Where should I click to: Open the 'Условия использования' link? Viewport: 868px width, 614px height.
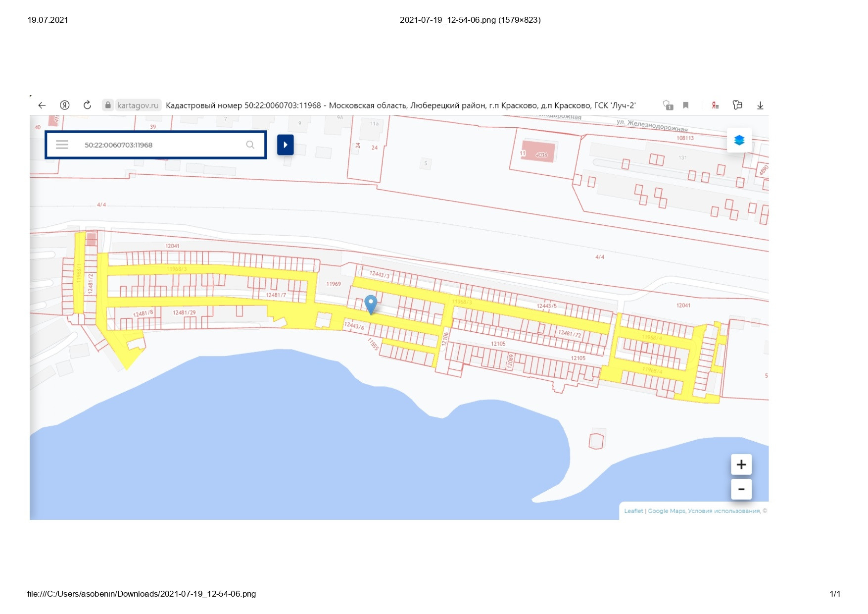tap(724, 511)
